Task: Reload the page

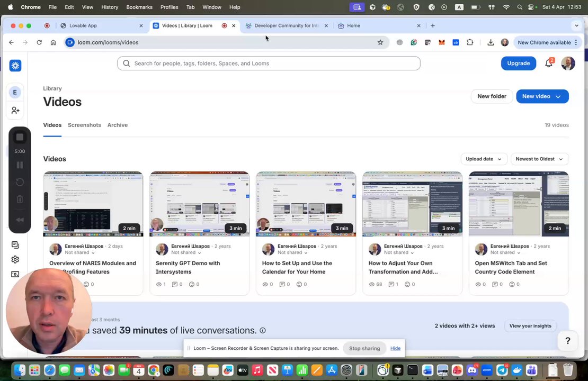Action: point(39,42)
